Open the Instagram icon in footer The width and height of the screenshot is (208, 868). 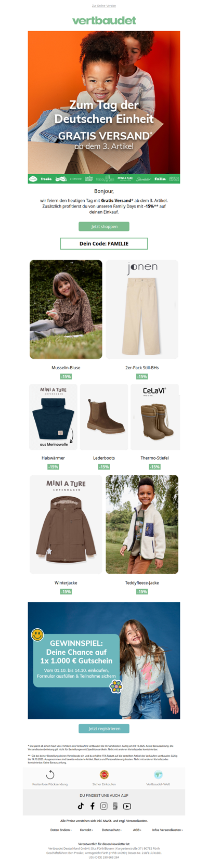[104, 806]
